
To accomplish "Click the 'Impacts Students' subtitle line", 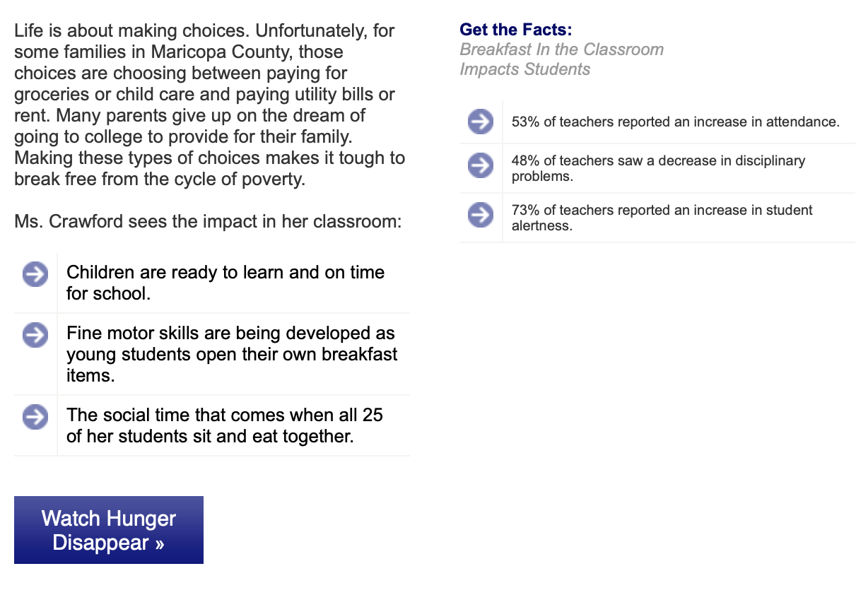I will [525, 69].
